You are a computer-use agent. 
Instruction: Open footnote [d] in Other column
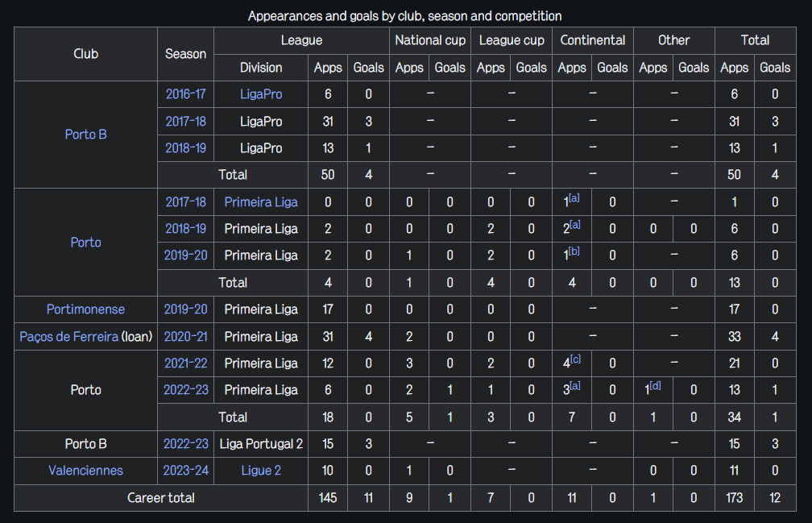655,386
